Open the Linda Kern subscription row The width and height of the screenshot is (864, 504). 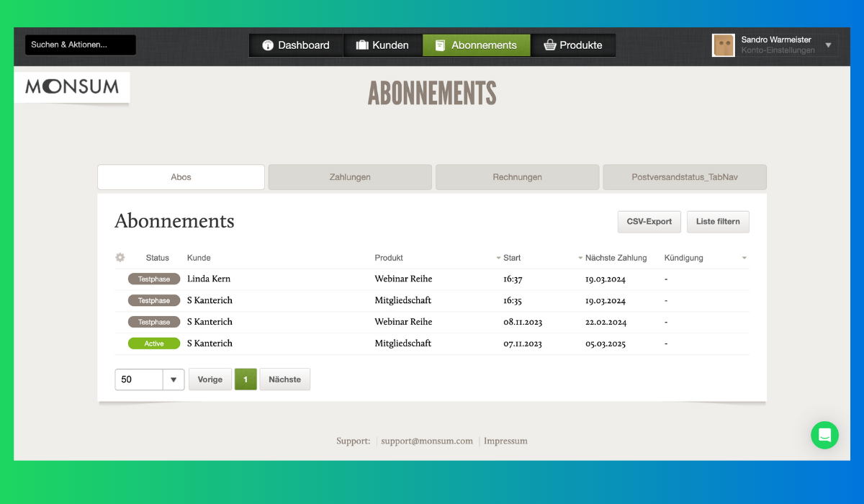tap(432, 279)
